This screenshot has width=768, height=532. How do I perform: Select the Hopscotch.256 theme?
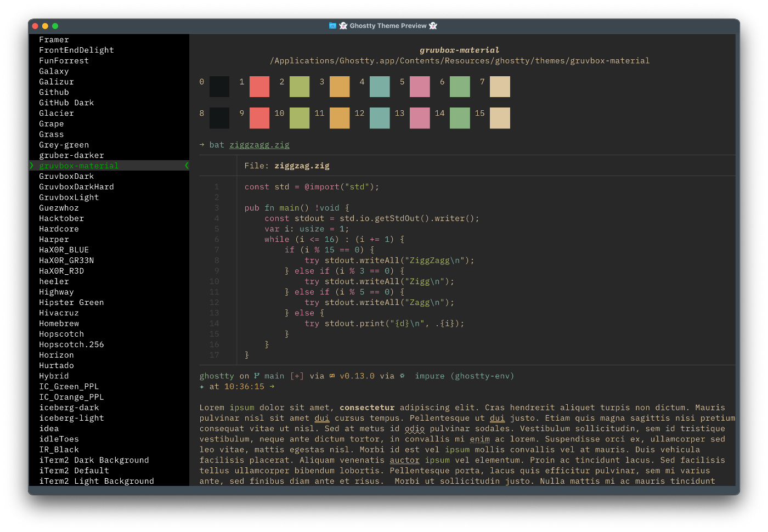[x=71, y=344]
